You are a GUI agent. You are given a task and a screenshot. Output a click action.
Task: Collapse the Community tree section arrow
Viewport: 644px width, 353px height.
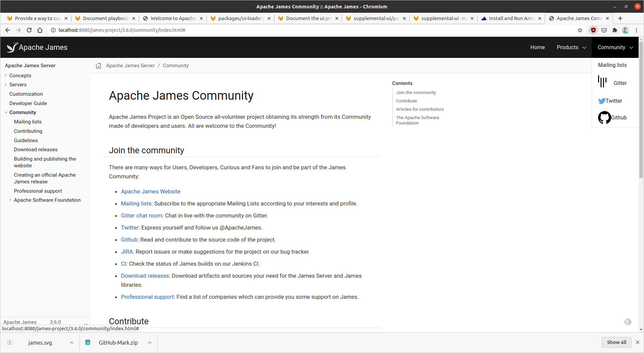click(x=6, y=112)
